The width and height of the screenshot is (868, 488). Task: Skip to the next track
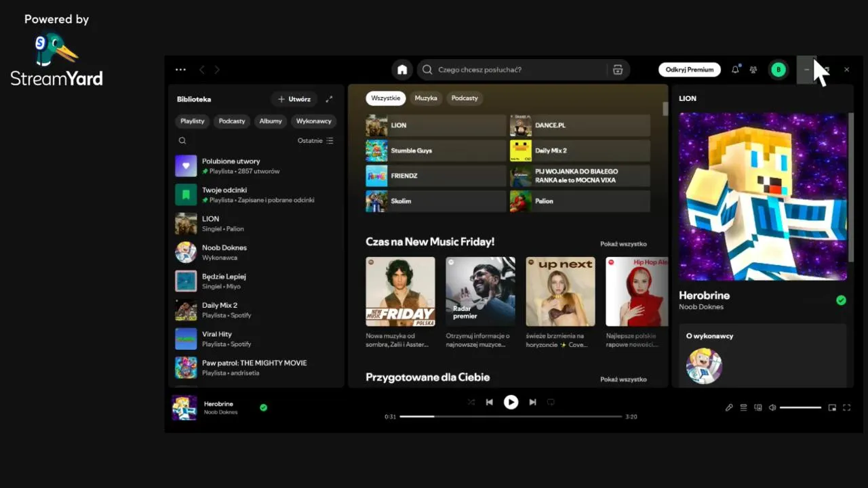click(532, 402)
